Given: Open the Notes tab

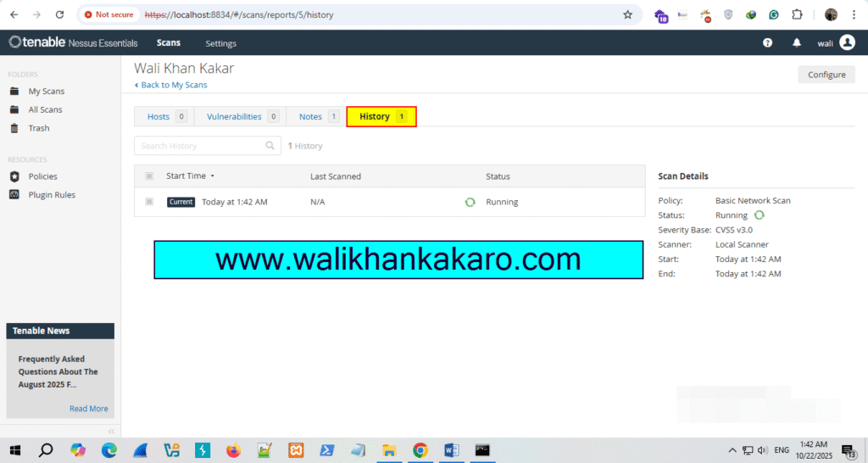Looking at the screenshot, I should (317, 116).
